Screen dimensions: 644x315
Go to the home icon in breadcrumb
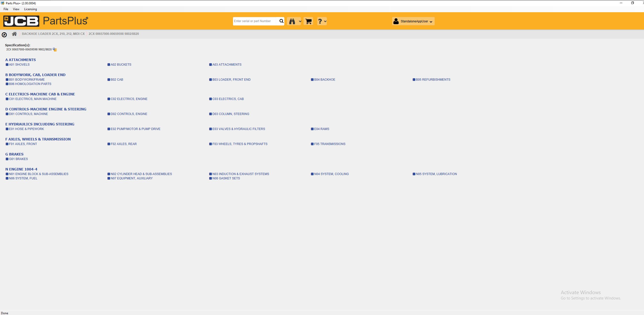tap(14, 34)
